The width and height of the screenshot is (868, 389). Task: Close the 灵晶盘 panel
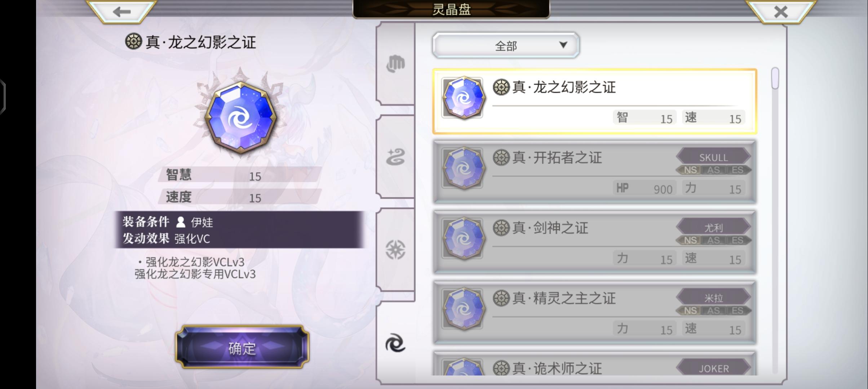pyautogui.click(x=781, y=12)
